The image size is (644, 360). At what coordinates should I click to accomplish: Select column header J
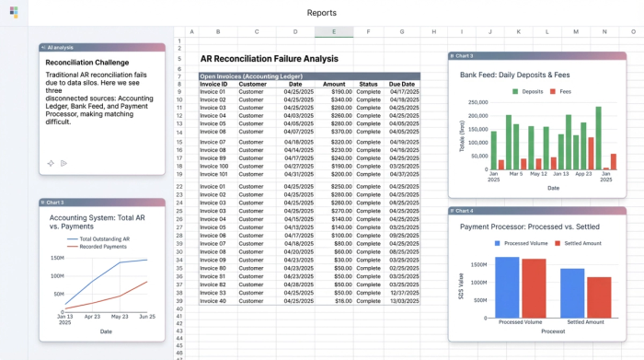[x=490, y=31]
